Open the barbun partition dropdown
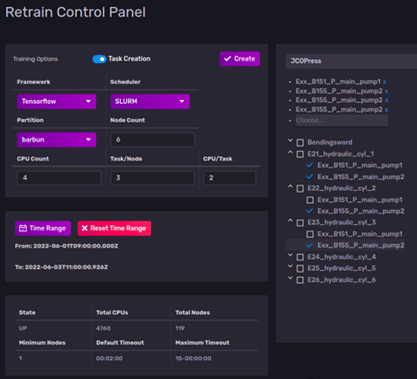 pyautogui.click(x=56, y=140)
